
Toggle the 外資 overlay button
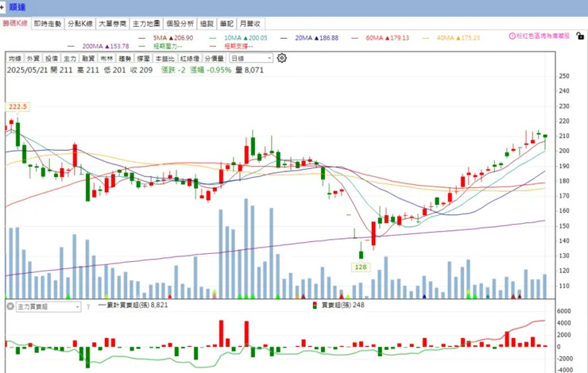point(33,59)
